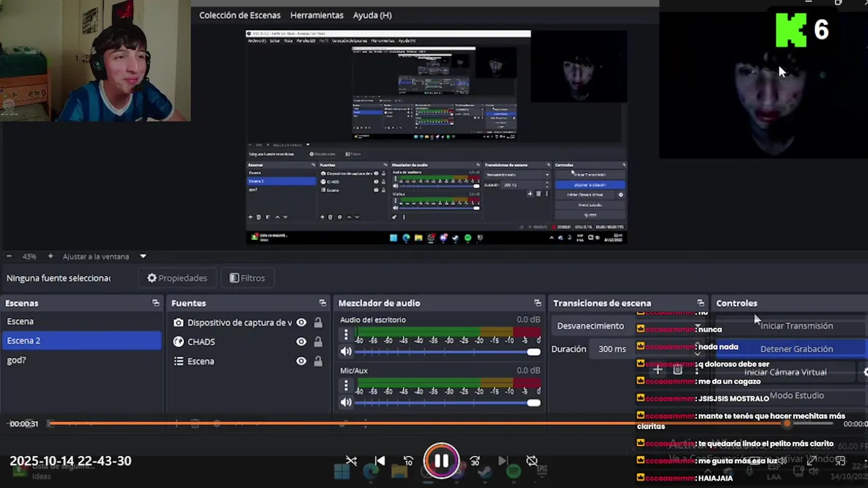
Task: Toggle the repeat loop icon in player
Action: point(532,461)
